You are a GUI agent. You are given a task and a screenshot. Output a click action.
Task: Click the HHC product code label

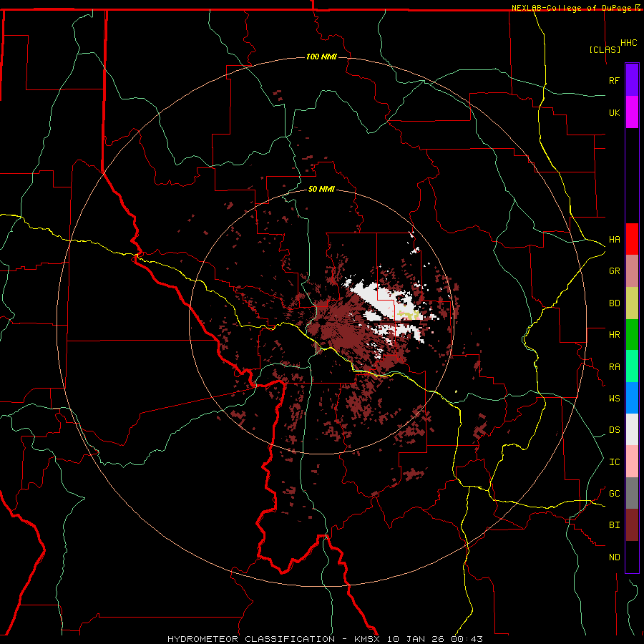point(628,43)
